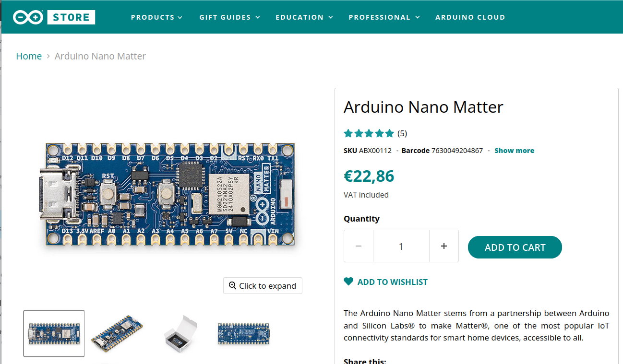This screenshot has height=364, width=623.
Task: Select the angled board view thumbnail
Action: coord(117,334)
